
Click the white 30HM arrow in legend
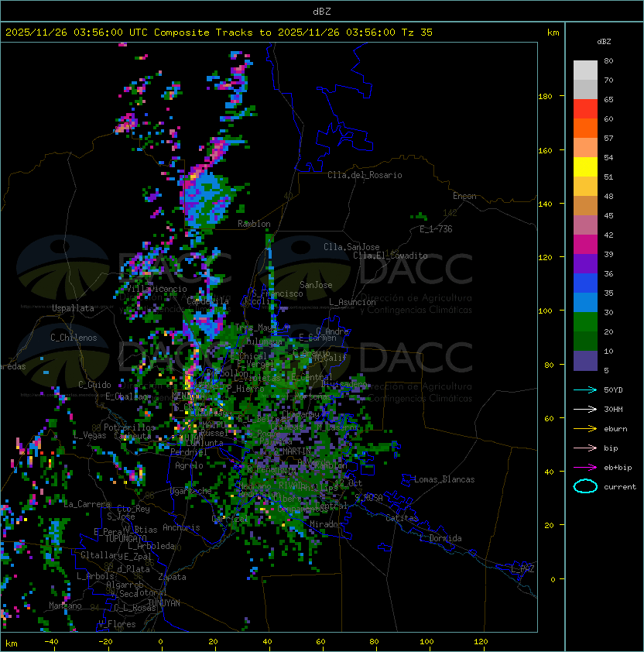tap(585, 409)
